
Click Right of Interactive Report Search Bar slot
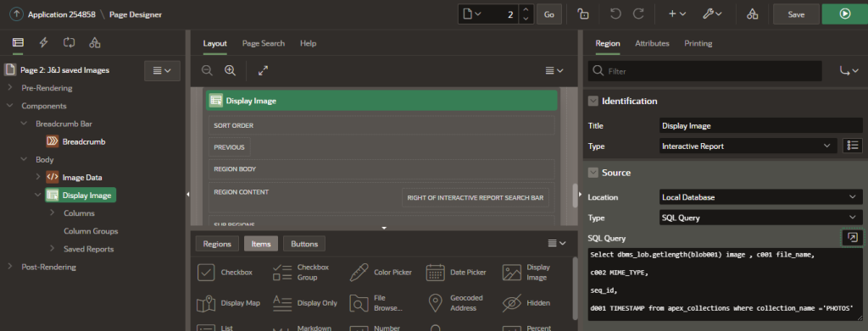(476, 198)
